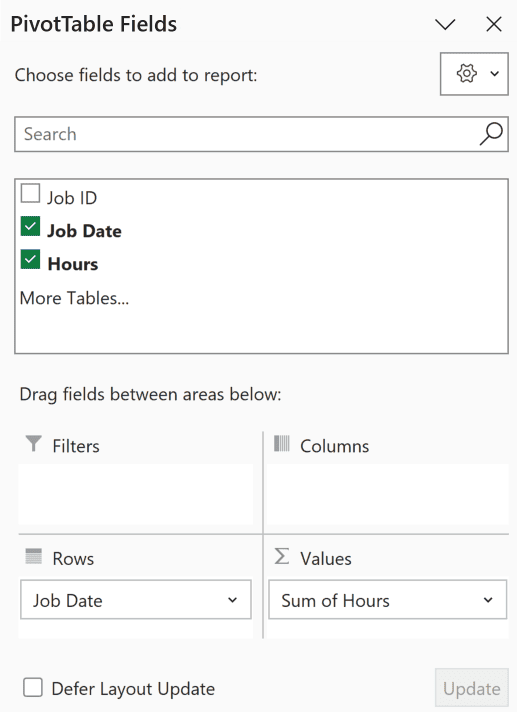Viewport: 517px width, 712px height.
Task: Uncheck the Job Date field checkbox
Action: coord(30,227)
